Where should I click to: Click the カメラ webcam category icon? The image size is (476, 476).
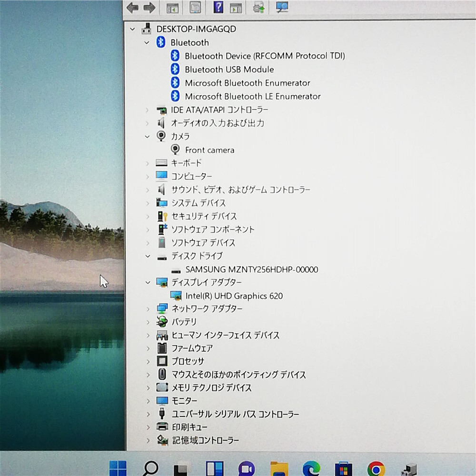[x=161, y=136]
